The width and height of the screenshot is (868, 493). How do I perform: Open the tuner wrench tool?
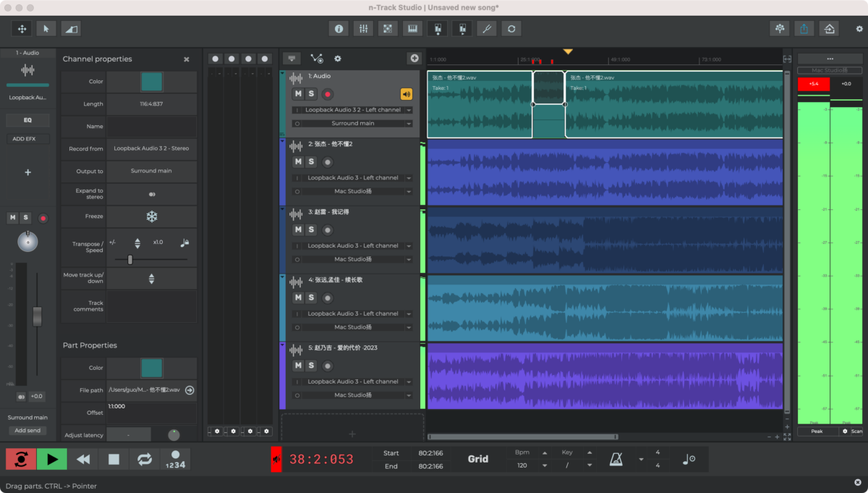[487, 28]
